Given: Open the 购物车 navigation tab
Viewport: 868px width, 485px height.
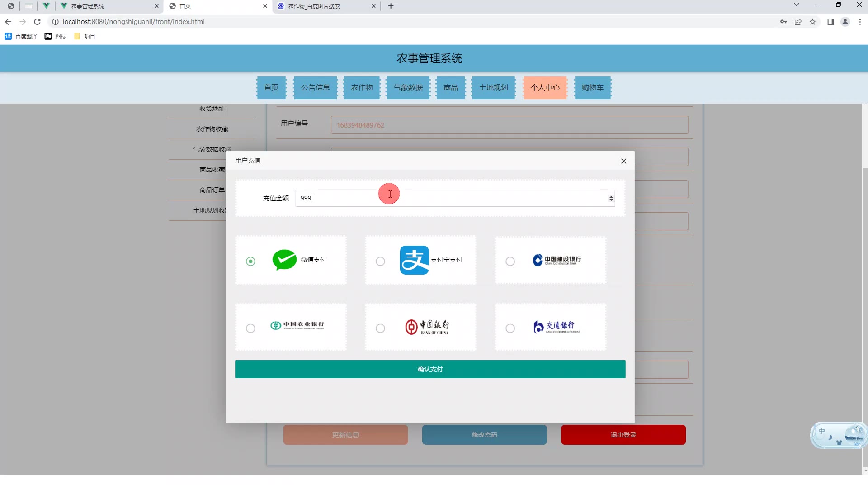Looking at the screenshot, I should coord(593,87).
